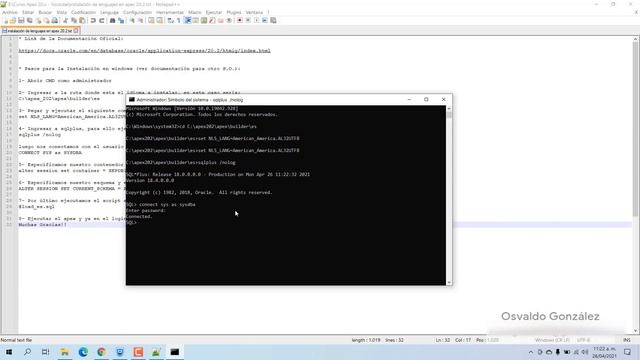The width and height of the screenshot is (640, 360).
Task: Select the instalación de lenguajes document tab
Action: 39,31
